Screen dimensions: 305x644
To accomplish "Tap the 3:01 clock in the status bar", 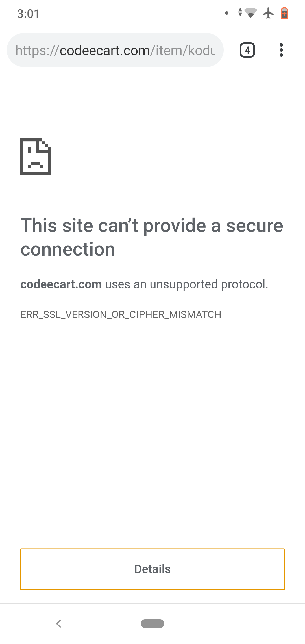I will tap(28, 14).
